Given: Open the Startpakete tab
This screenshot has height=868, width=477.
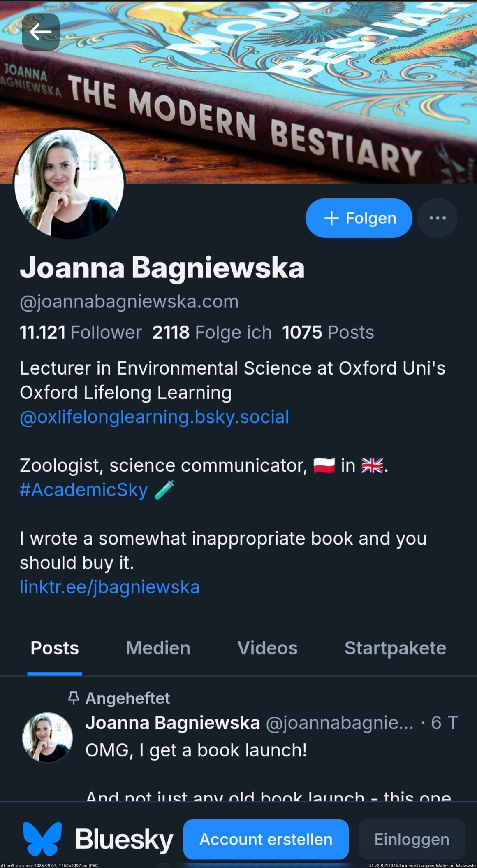Looking at the screenshot, I should (x=395, y=648).
